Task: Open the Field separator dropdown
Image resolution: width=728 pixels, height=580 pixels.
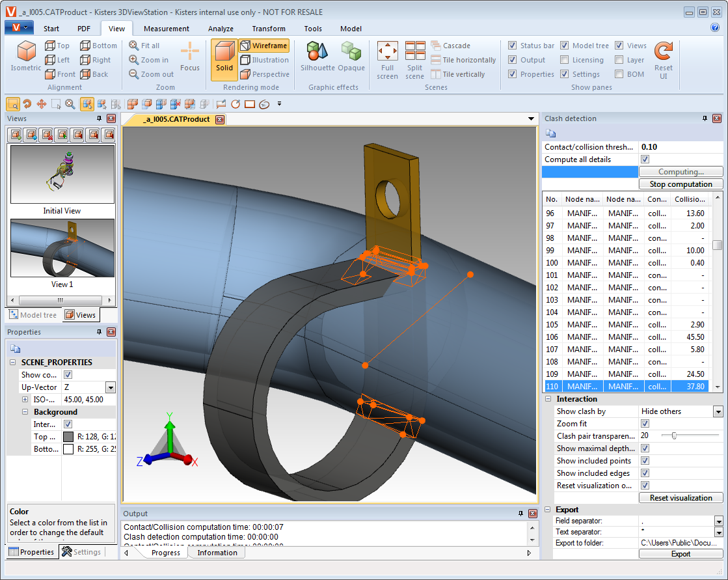Action: coord(719,521)
